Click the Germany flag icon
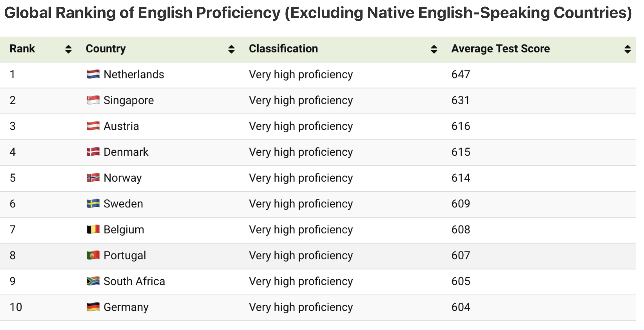This screenshot has width=644, height=330. tap(93, 307)
